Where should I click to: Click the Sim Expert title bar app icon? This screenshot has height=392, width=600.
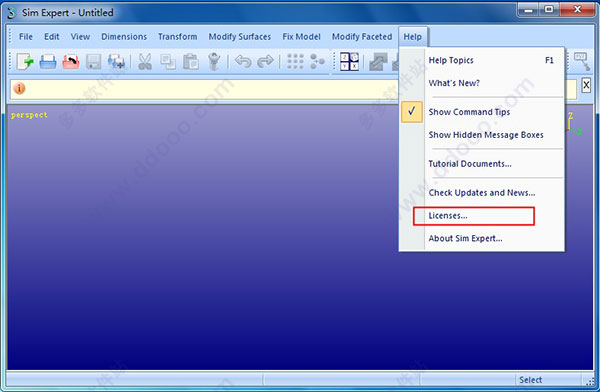pyautogui.click(x=12, y=13)
